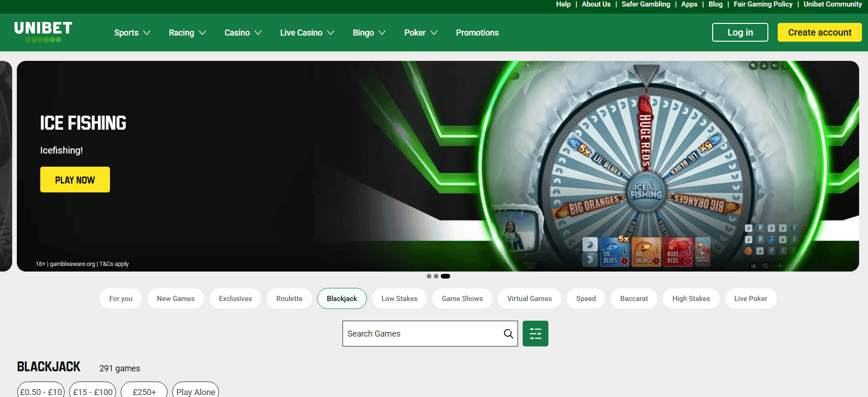Screen dimensions: 868x397
Task: Open the Blog link
Action: tap(715, 4)
